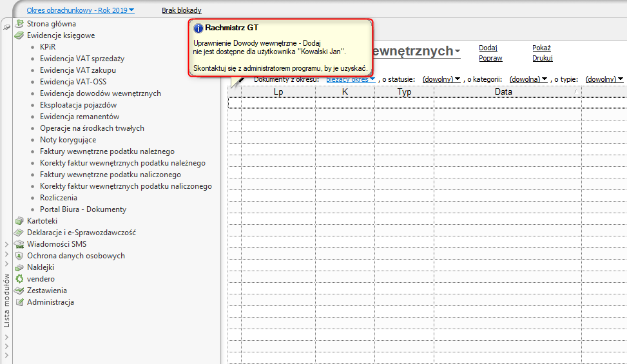627x364 pixels.
Task: Open the status filter (dowolny) dropdown
Action: point(441,79)
